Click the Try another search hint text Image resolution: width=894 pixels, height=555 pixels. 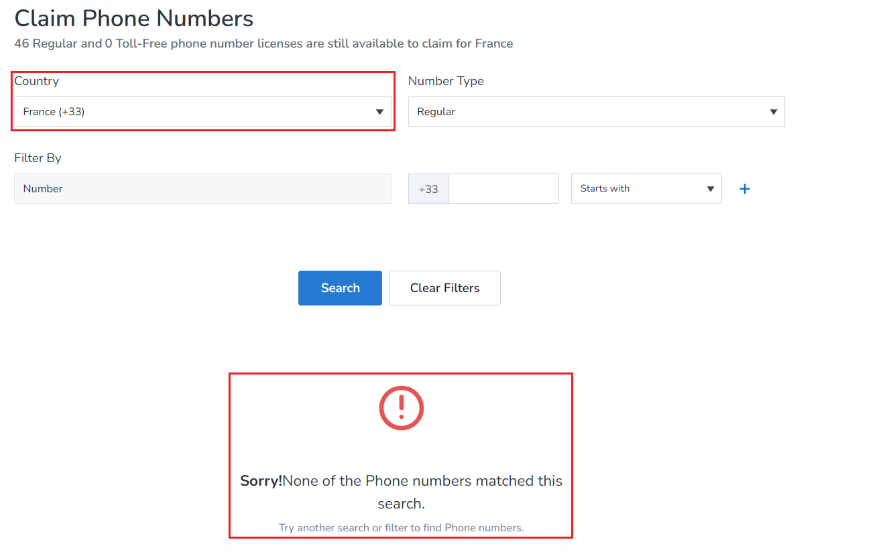pos(401,527)
